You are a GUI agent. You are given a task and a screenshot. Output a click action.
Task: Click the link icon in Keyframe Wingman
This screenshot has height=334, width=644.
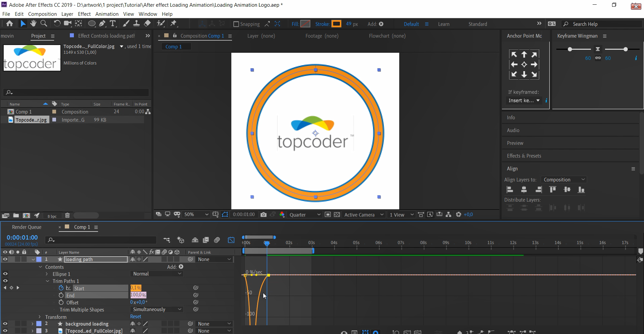coord(598,58)
